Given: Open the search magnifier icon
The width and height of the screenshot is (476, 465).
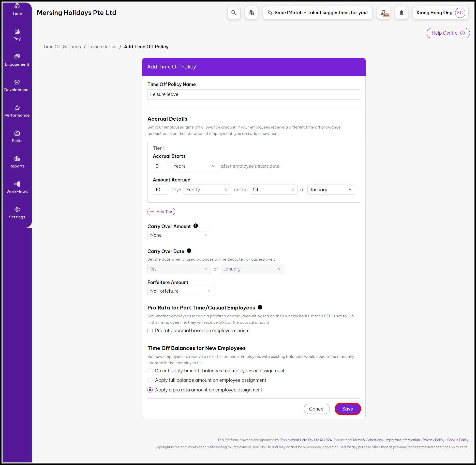Looking at the screenshot, I should click(234, 13).
